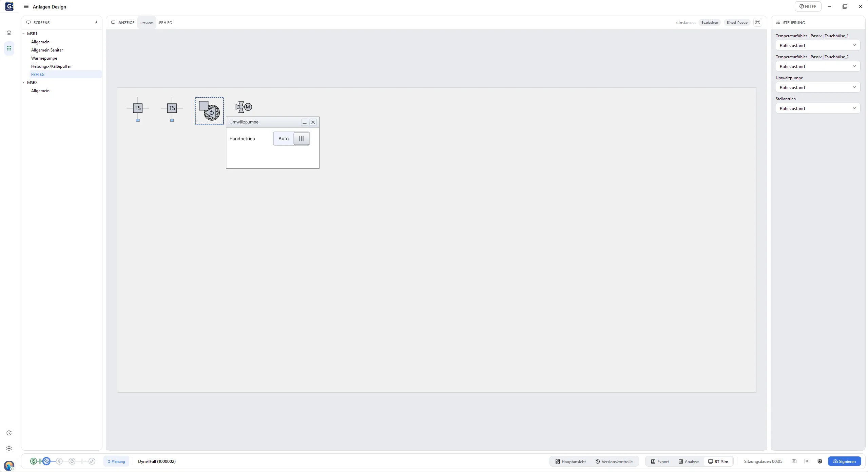Switch to Hauptansicht view
The width and height of the screenshot is (868, 472).
tap(571, 461)
